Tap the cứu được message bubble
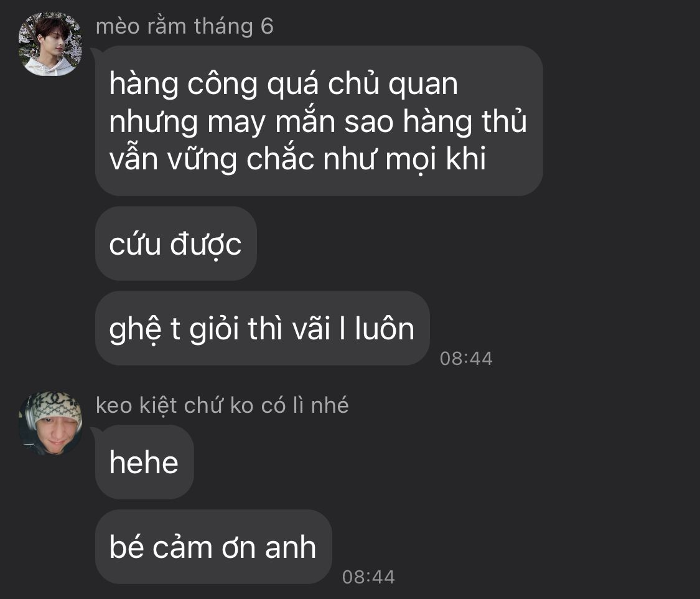Viewport: 700px width, 599px height. [176, 243]
